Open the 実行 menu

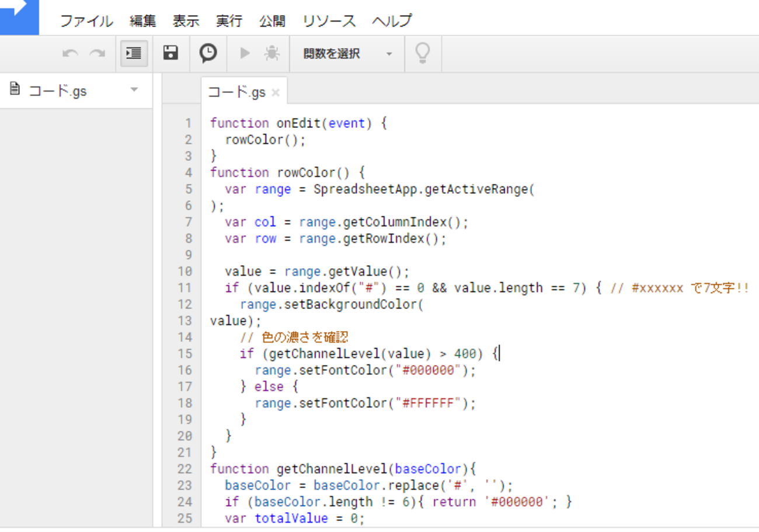[229, 22]
